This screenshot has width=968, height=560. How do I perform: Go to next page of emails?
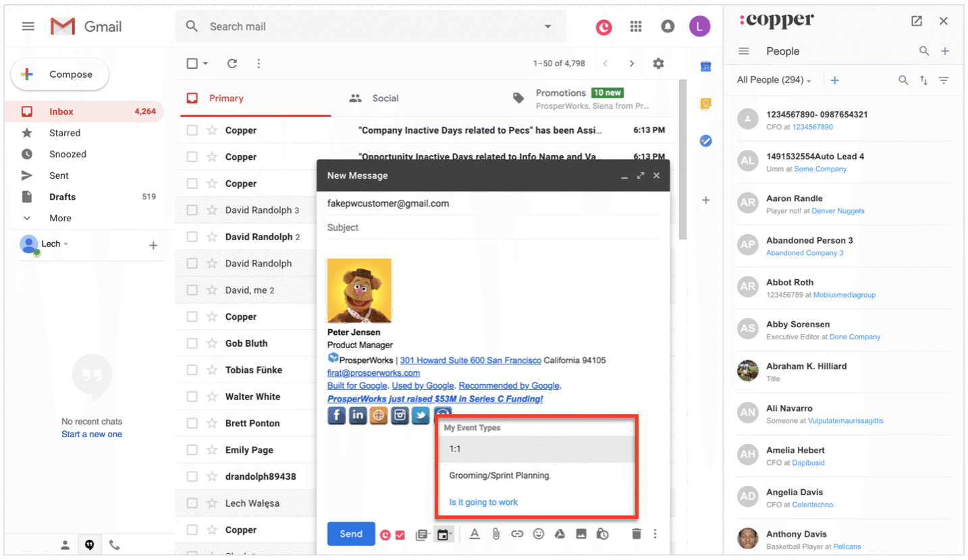point(632,63)
